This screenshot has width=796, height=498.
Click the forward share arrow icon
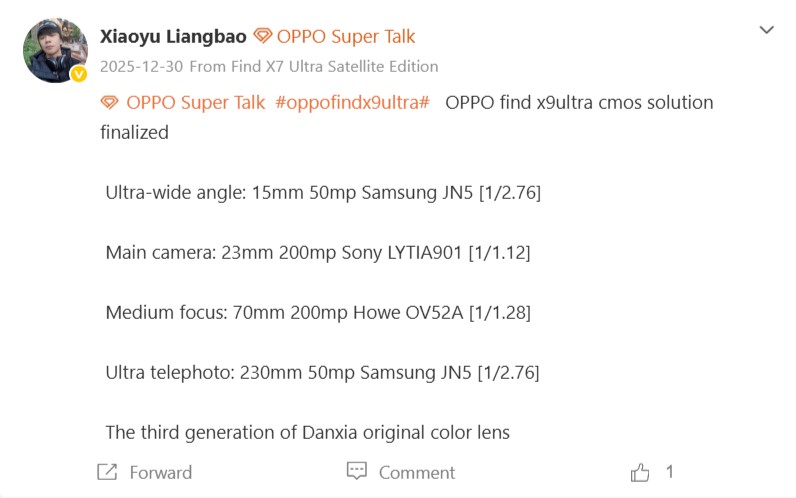click(x=107, y=472)
